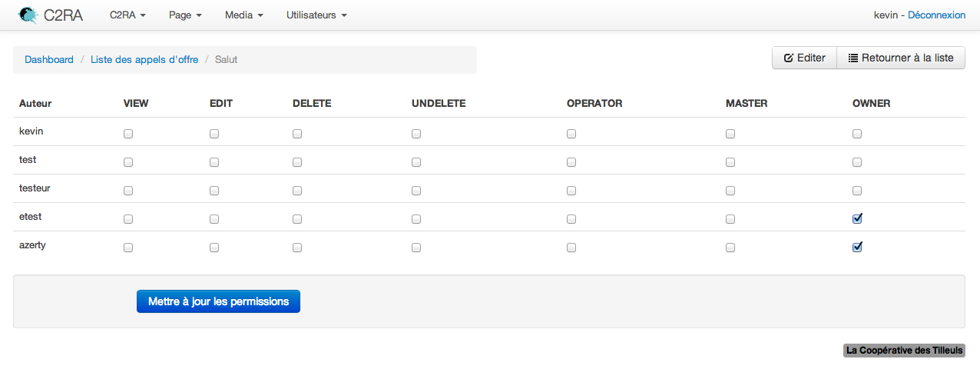This screenshot has width=980, height=369.
Task: Check OPERATOR box for etest
Action: [x=571, y=219]
